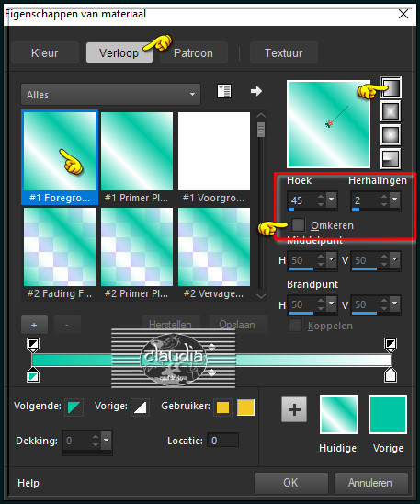Switch to the Kleur tab

click(45, 52)
